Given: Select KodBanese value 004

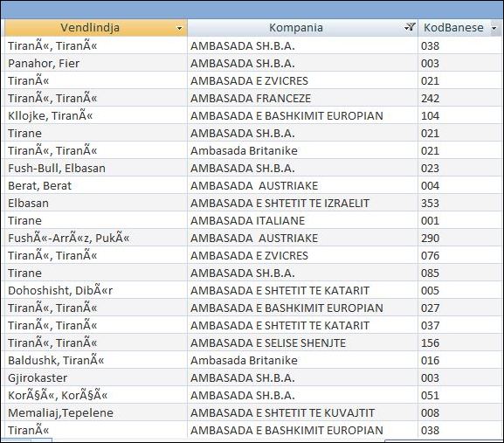Looking at the screenshot, I should [459, 186].
